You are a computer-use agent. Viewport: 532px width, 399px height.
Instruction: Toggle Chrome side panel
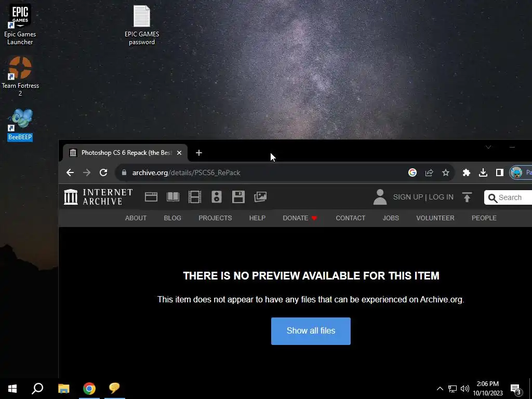(499, 172)
